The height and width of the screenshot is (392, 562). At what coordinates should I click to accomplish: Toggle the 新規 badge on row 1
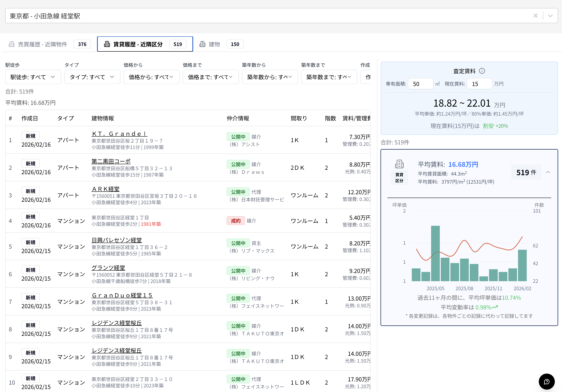tap(30, 136)
